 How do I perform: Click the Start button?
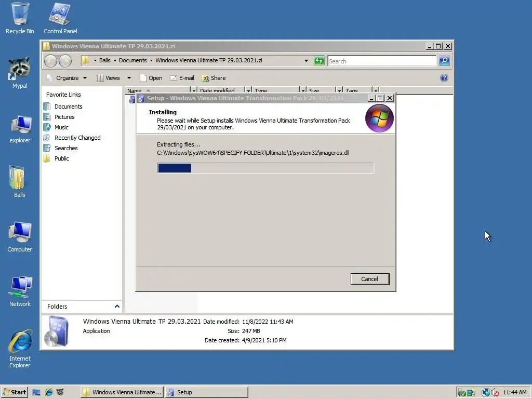(14, 392)
